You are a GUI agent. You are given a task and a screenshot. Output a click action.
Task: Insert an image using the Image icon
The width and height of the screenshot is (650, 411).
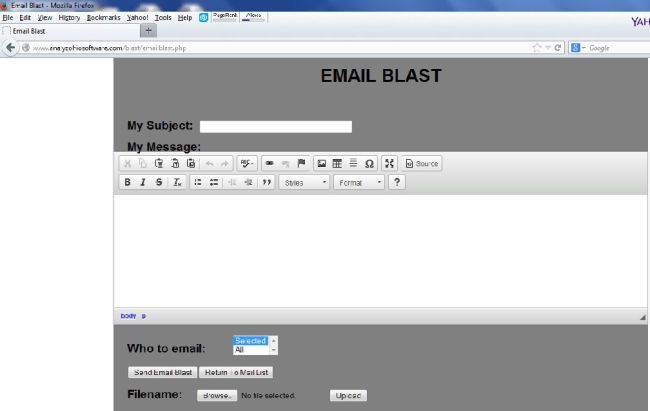[x=322, y=163]
